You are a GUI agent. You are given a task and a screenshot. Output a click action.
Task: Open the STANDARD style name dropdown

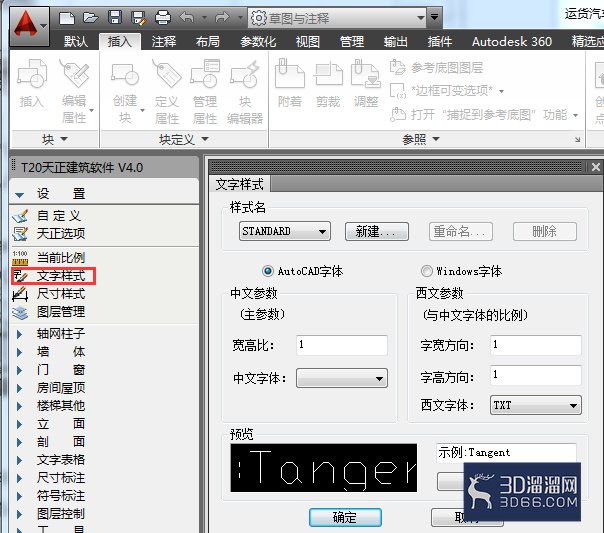(x=285, y=231)
